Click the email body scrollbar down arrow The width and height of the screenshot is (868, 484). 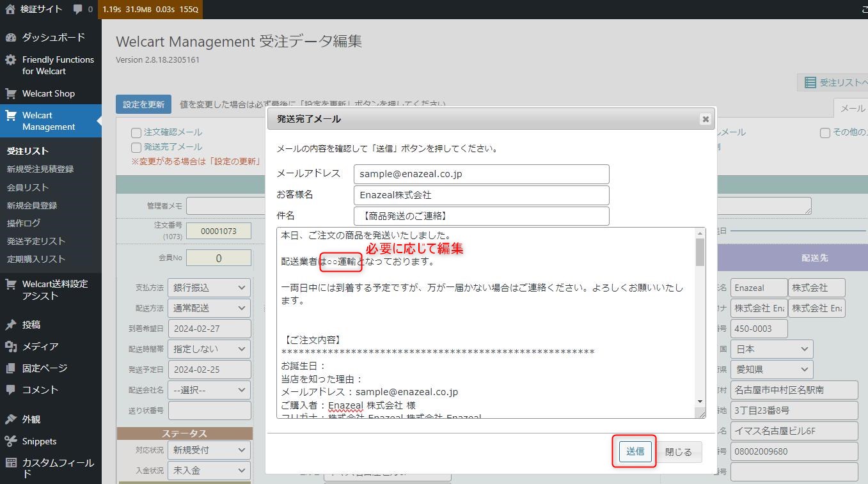click(700, 402)
